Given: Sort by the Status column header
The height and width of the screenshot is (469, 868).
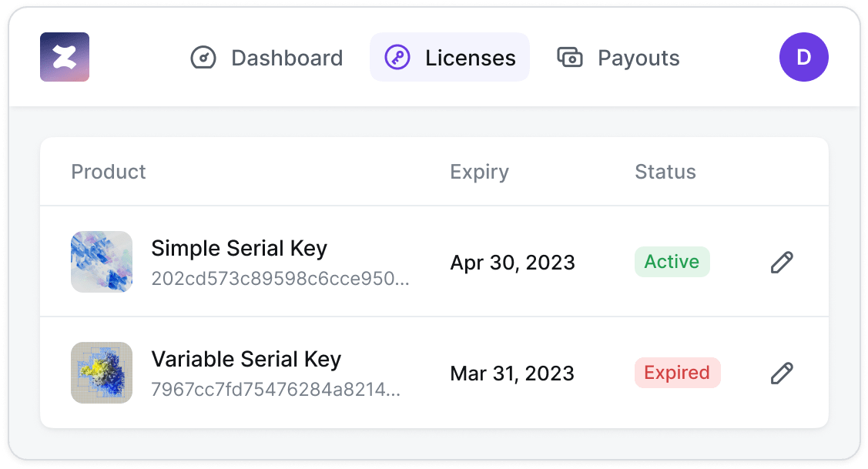Looking at the screenshot, I should click(x=665, y=172).
